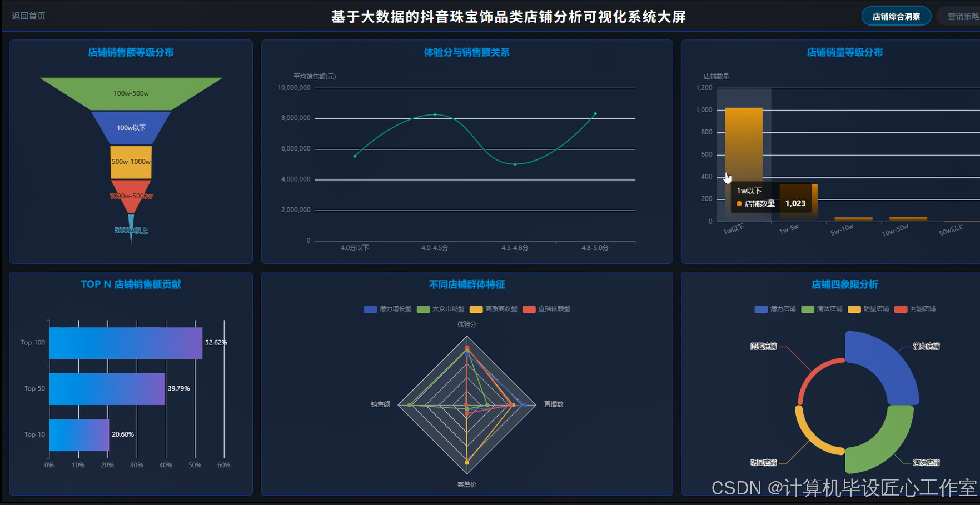Click the 1w-5w axis label
Screen dimensions: 980x505
tap(789, 229)
